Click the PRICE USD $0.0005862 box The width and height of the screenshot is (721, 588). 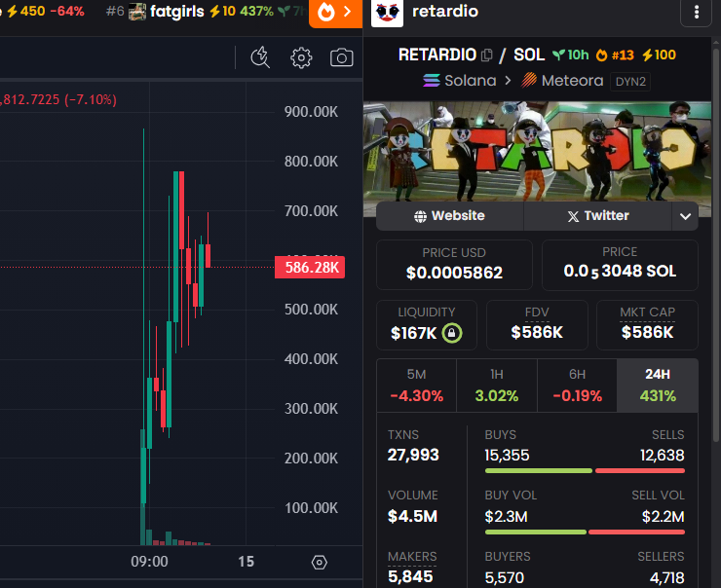click(x=454, y=265)
